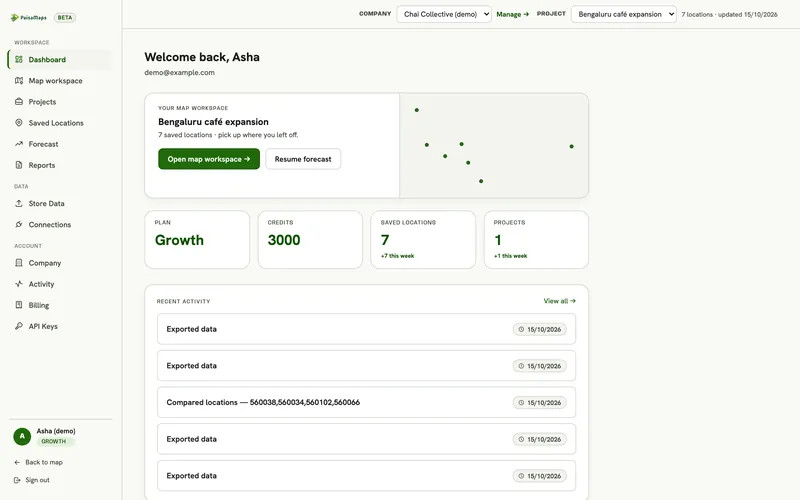Open the Forecast sidebar item

59,144
